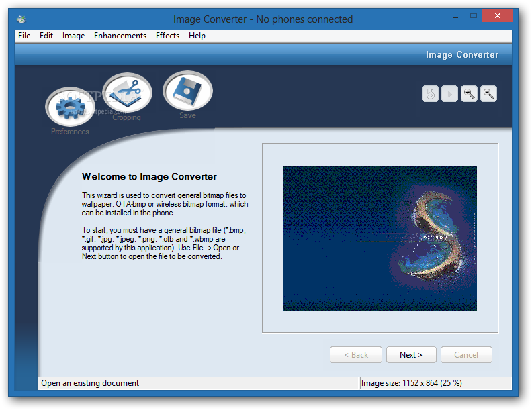The width and height of the screenshot is (532, 410).
Task: Open the Preferences gear icon
Action: coord(70,107)
